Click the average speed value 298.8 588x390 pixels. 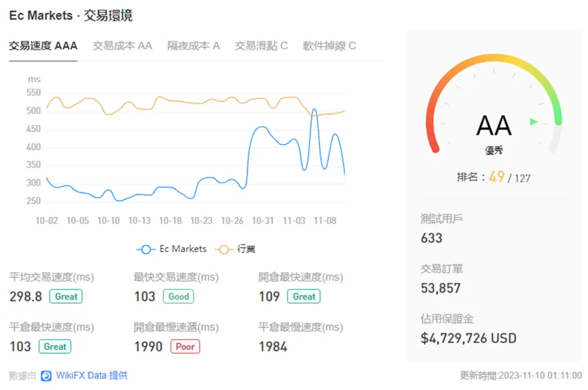click(26, 297)
